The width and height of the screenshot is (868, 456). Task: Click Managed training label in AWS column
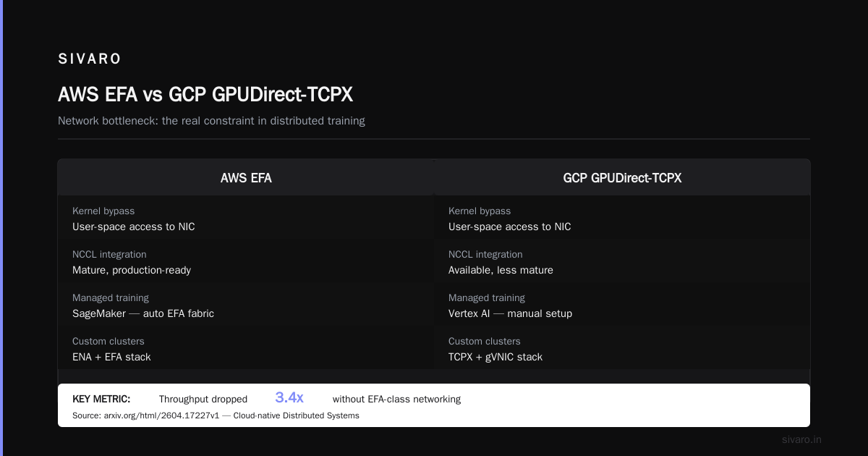coord(111,297)
